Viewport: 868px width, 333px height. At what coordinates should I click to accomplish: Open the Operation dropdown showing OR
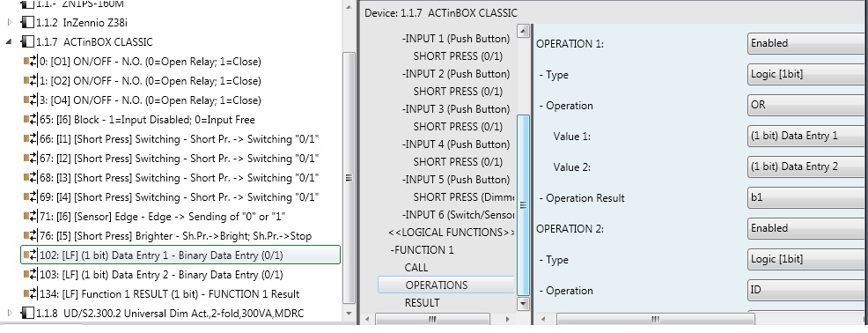pyautogui.click(x=807, y=105)
